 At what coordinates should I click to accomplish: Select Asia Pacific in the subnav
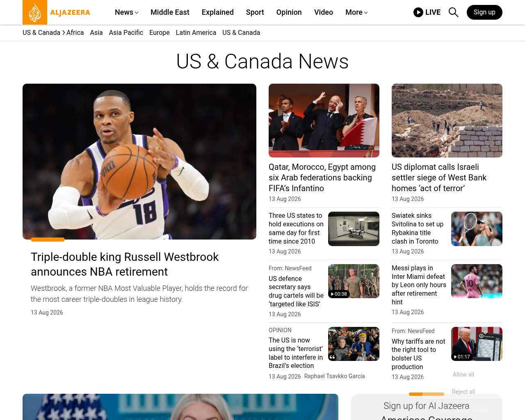pyautogui.click(x=126, y=33)
